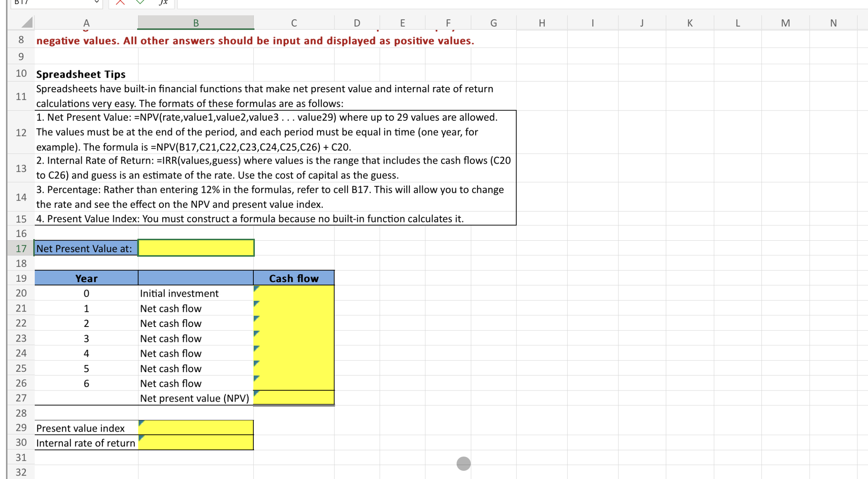Click the Spreadsheet Tips cell
Viewport: 868px width, 479px height.
81,74
